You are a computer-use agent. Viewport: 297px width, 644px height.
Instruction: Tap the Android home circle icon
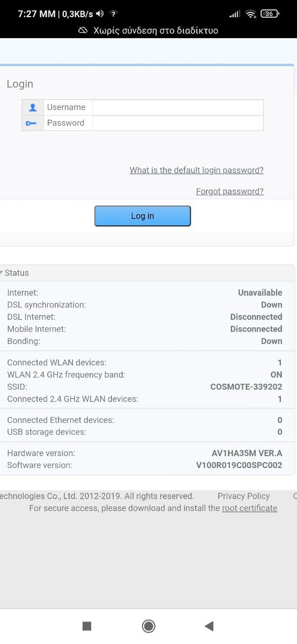tap(148, 626)
